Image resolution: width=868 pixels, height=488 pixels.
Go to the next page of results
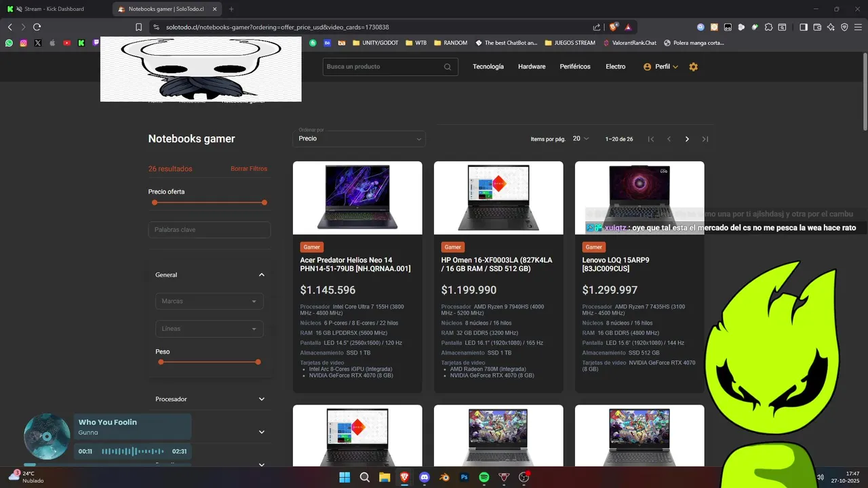[687, 139]
